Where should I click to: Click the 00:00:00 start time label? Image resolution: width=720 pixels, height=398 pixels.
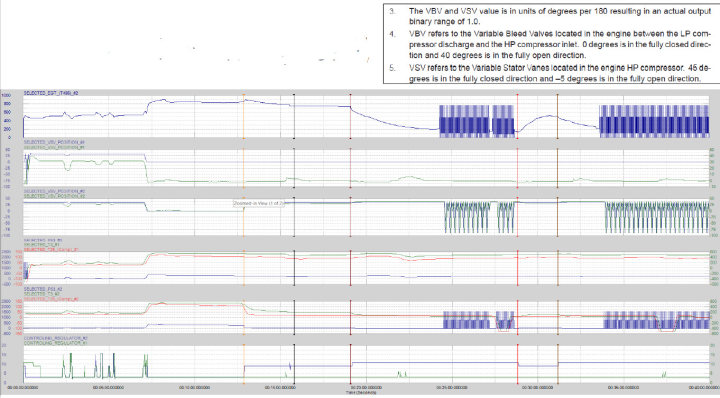click(x=23, y=388)
